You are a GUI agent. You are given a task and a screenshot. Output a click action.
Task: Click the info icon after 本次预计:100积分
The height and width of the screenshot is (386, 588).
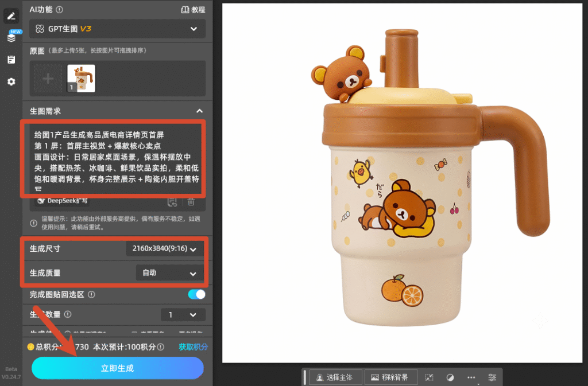(161, 347)
